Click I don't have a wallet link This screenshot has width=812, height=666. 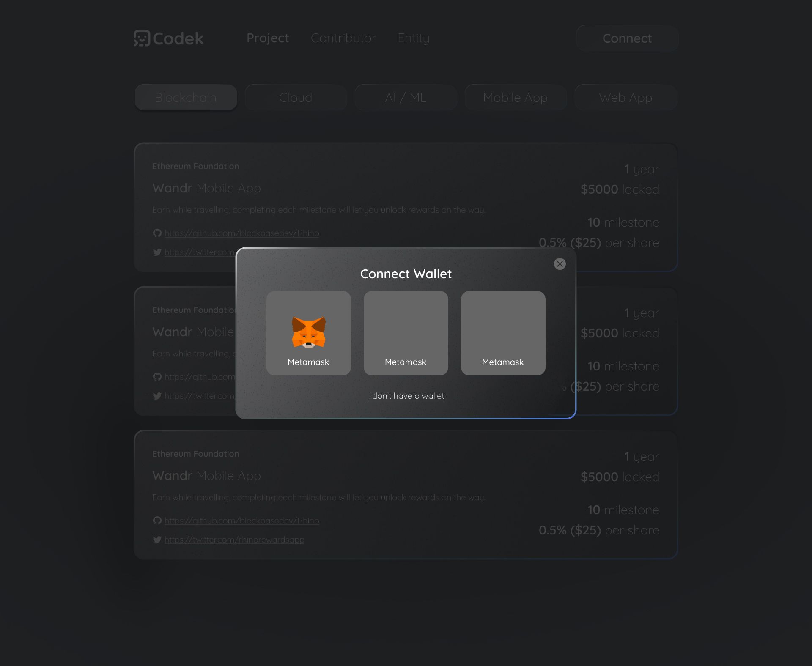(406, 396)
